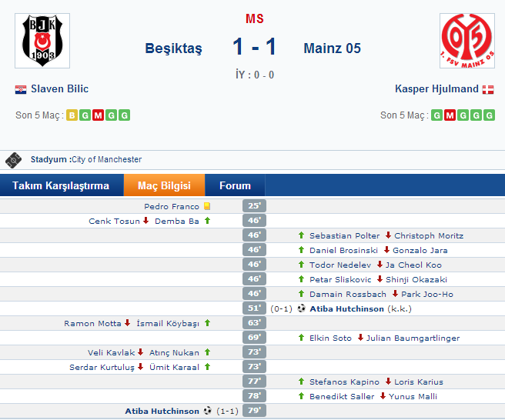Click the soccer ball icon at 51'

tap(301, 308)
